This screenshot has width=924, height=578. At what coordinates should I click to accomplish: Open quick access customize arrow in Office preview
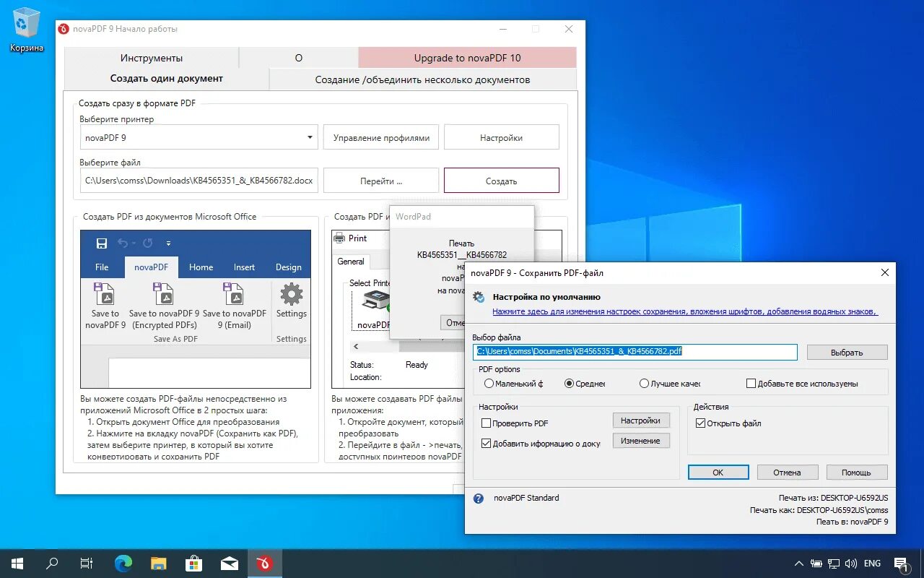click(168, 243)
